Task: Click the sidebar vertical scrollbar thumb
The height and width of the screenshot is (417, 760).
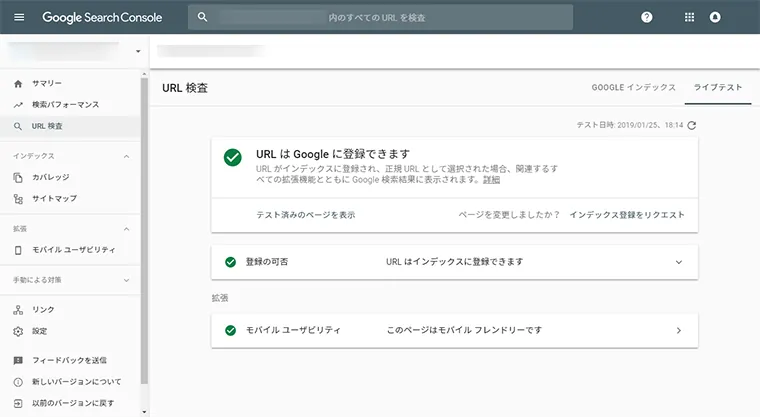Action: coord(144,231)
